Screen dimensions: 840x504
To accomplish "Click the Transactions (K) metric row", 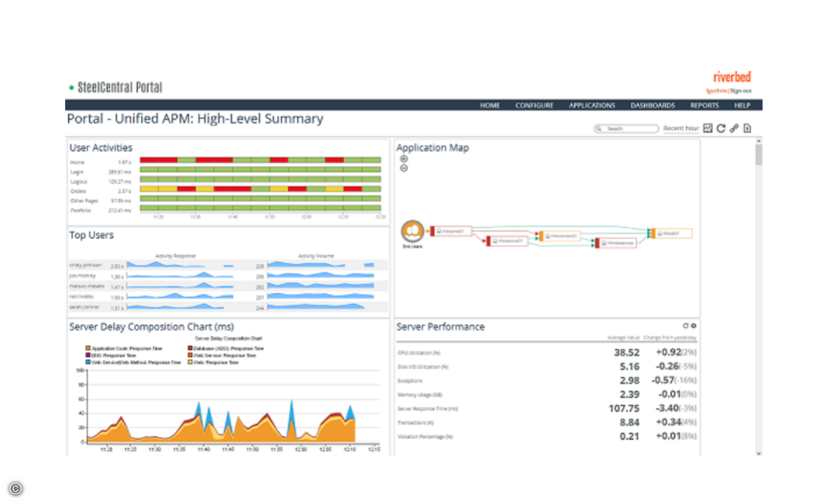I will pos(547,423).
